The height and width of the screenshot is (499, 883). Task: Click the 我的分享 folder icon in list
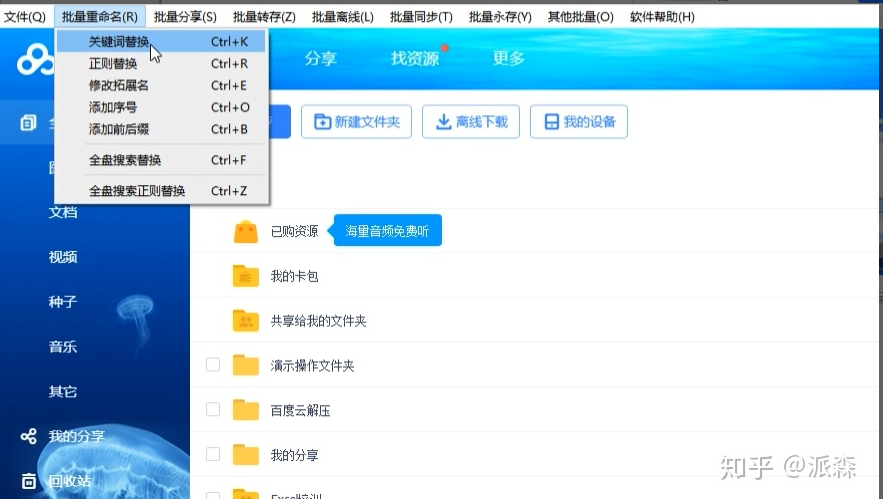click(246, 455)
